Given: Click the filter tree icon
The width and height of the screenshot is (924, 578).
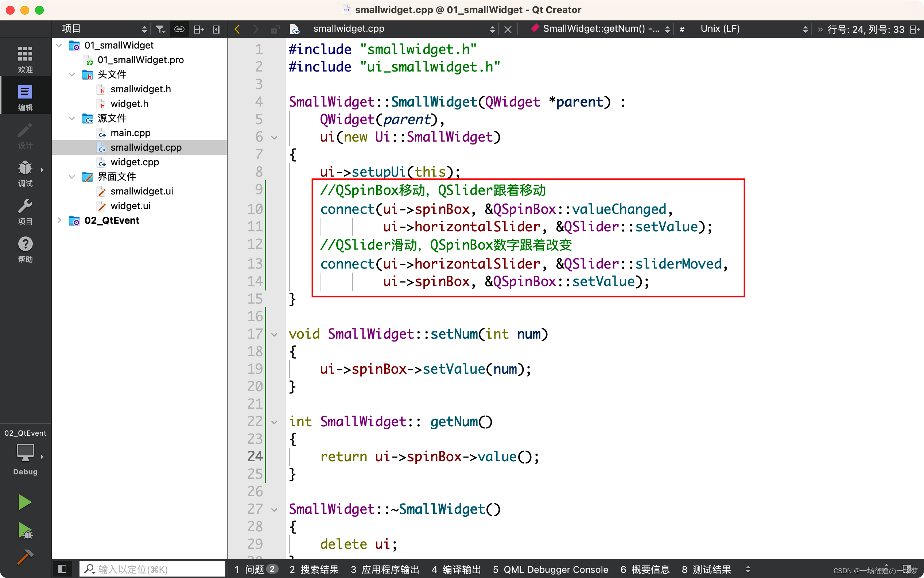Looking at the screenshot, I should 160,29.
